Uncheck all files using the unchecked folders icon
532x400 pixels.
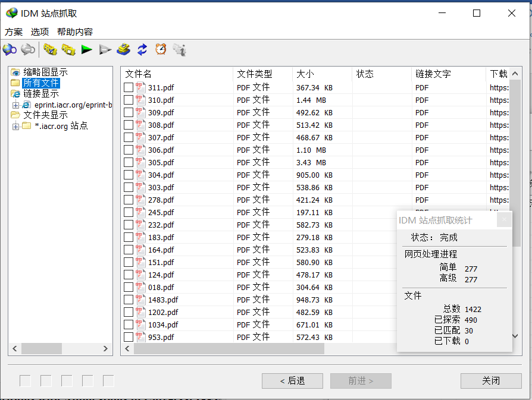pos(68,50)
